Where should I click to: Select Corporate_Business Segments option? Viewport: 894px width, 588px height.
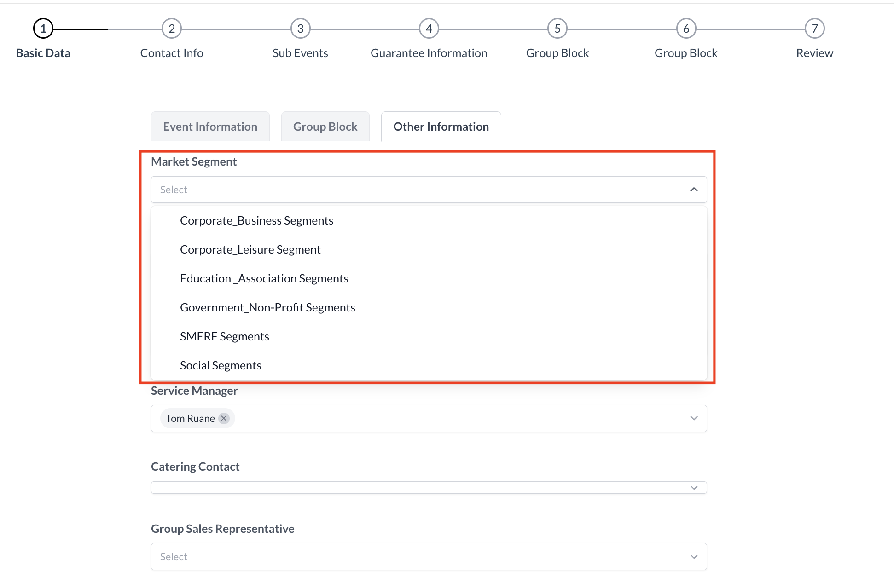pos(256,220)
